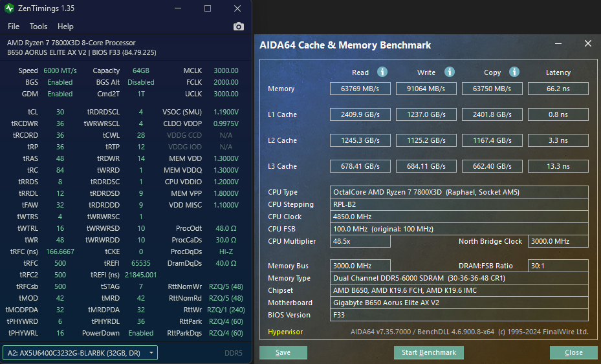Expand the A2 memory module dropdown
The image size is (601, 364).
pos(80,353)
